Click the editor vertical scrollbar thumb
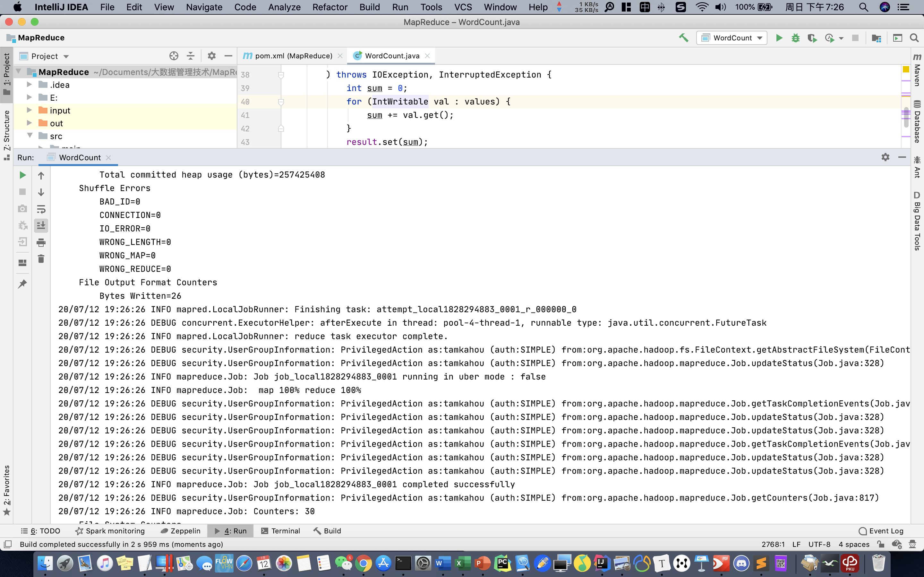The width and height of the screenshot is (924, 577). click(906, 116)
